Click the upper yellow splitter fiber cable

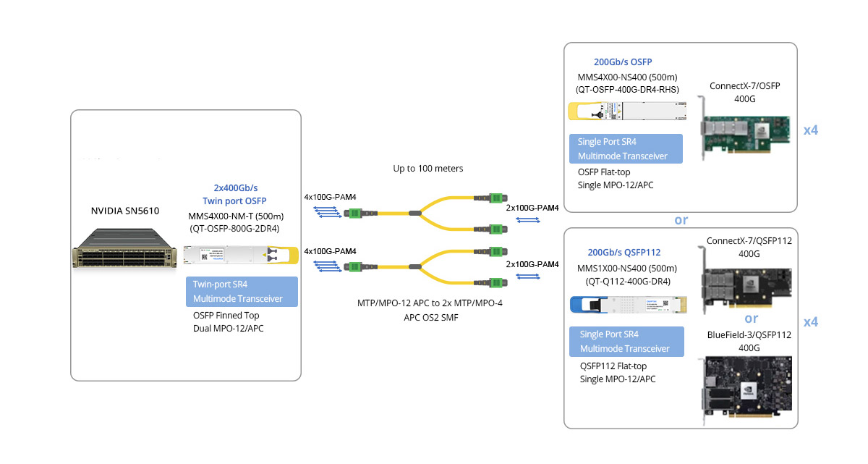click(425, 213)
